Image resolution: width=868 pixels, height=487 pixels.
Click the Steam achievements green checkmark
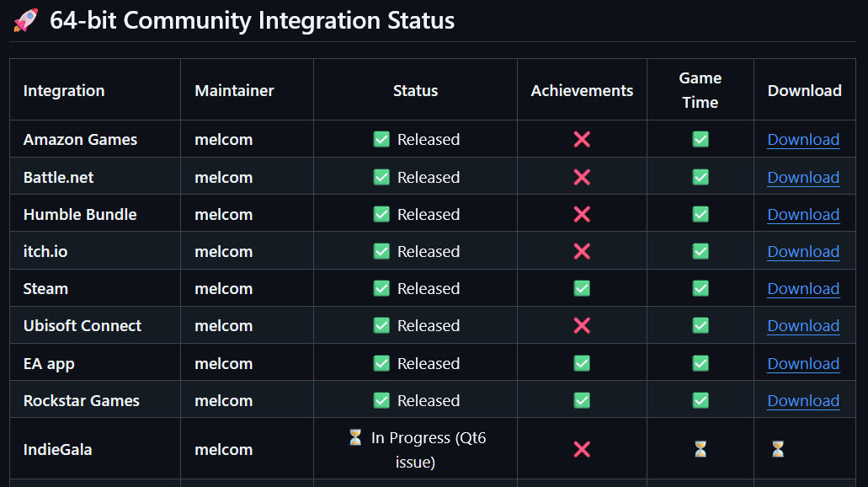click(582, 288)
